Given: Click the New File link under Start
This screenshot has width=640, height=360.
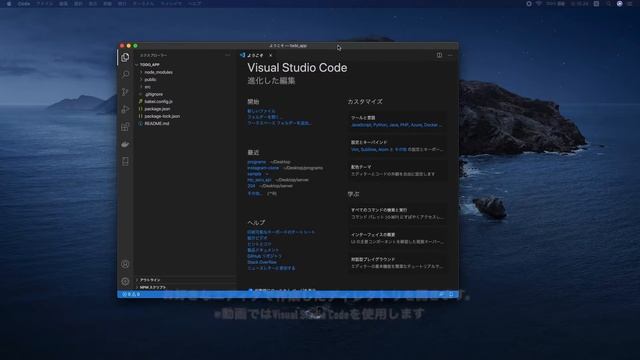Looking at the screenshot, I should 261,111.
